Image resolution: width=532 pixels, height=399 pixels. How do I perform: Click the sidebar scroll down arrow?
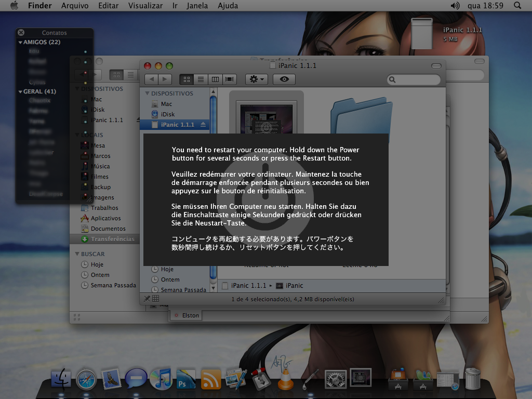pyautogui.click(x=213, y=288)
